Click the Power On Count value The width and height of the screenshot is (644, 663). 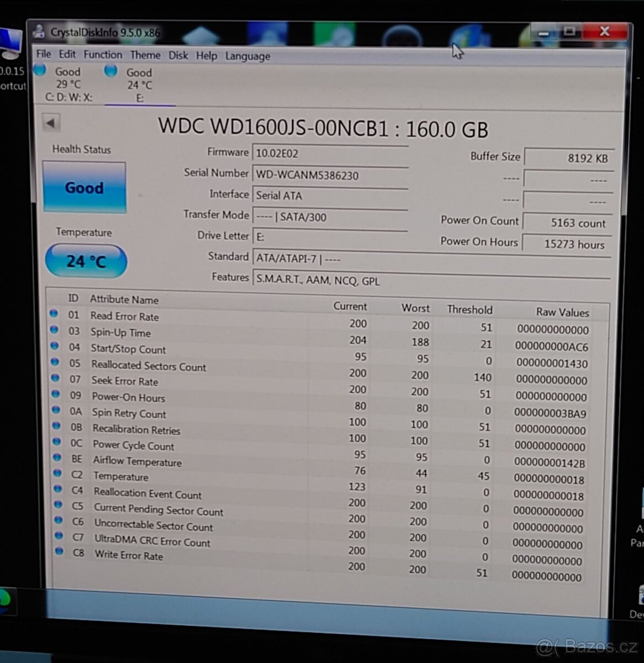pos(567,223)
